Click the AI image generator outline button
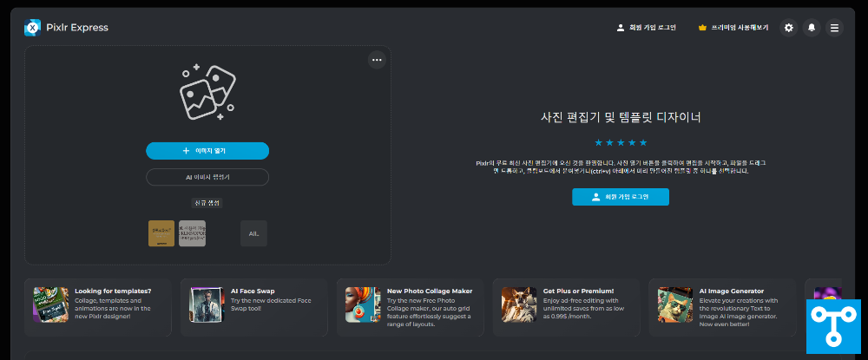The width and height of the screenshot is (868, 360). coord(207,178)
